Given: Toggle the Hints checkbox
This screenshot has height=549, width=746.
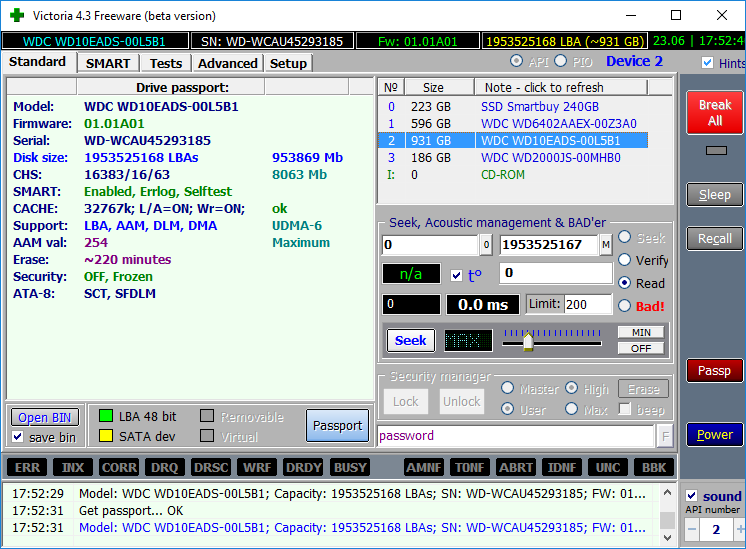Looking at the screenshot, I should tap(707, 63).
